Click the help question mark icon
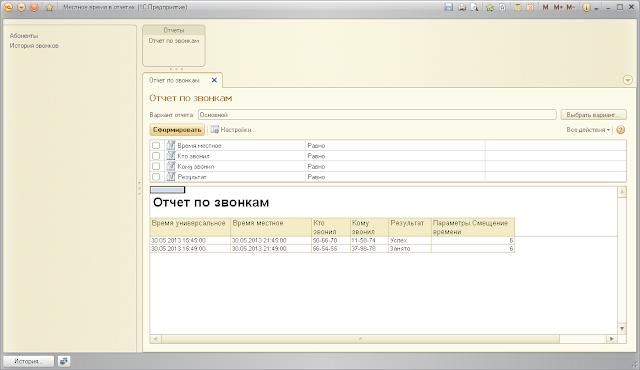The height and width of the screenshot is (370, 640). [620, 130]
